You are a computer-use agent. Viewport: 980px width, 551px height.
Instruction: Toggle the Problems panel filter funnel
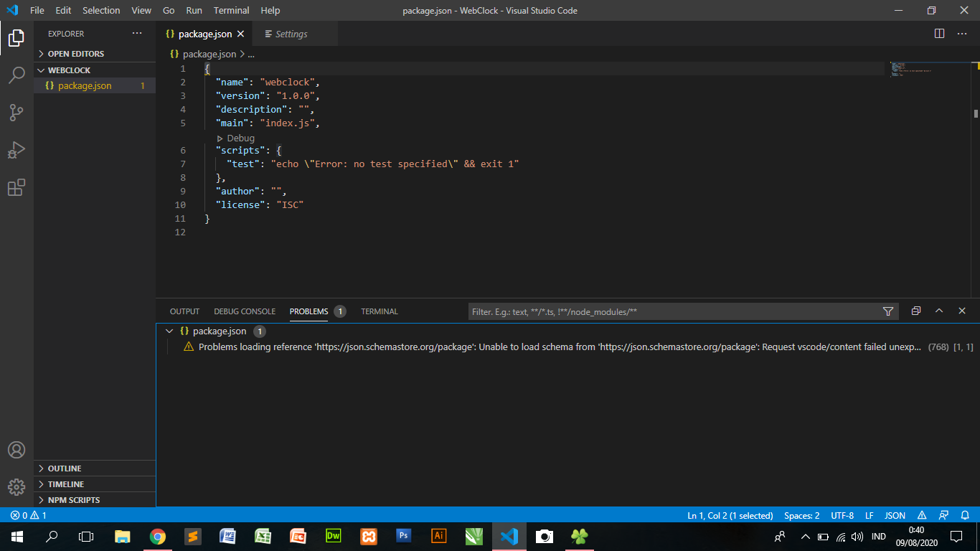(x=888, y=311)
